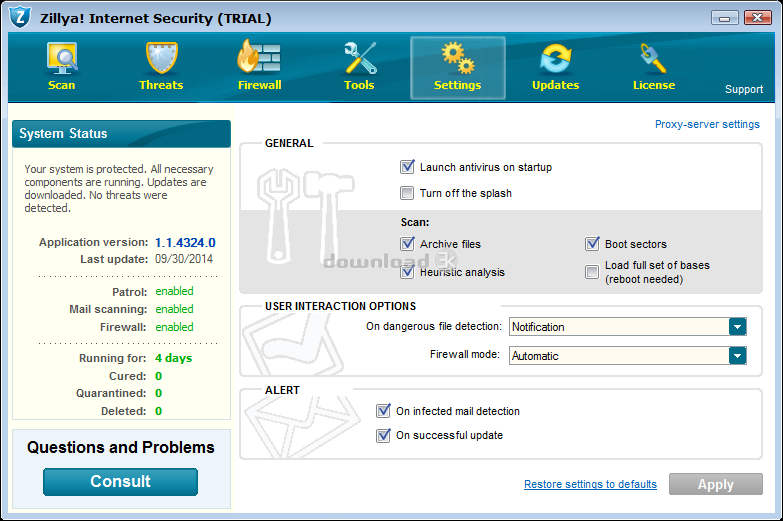
Task: Disable Launch antivirus on startup checkbox
Action: pos(407,167)
